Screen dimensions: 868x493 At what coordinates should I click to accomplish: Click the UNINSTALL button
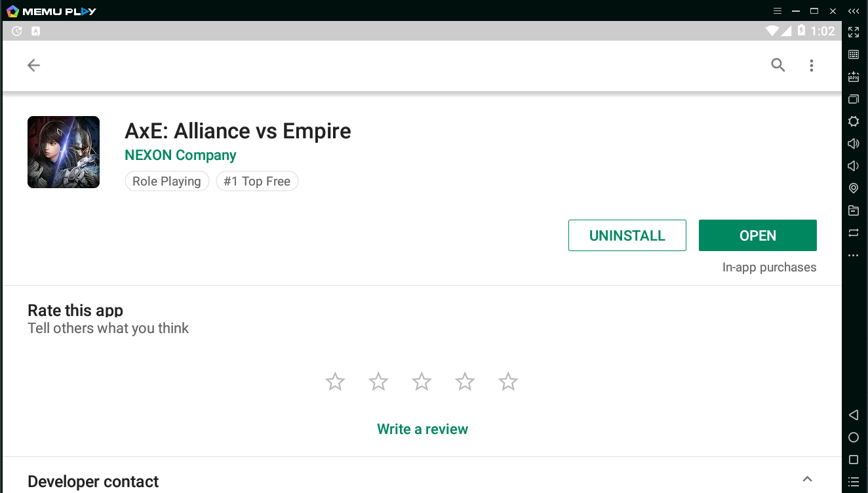(627, 235)
